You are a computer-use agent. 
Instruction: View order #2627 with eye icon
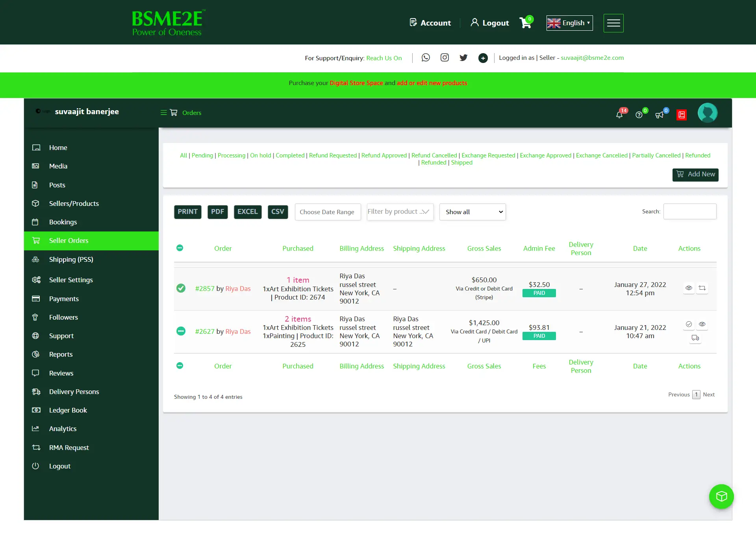point(702,324)
